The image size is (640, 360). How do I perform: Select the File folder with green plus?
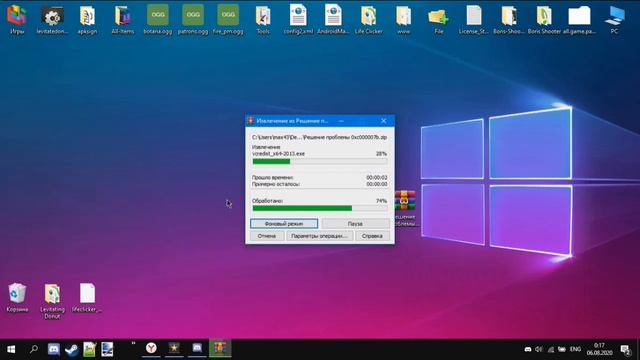[x=439, y=19]
